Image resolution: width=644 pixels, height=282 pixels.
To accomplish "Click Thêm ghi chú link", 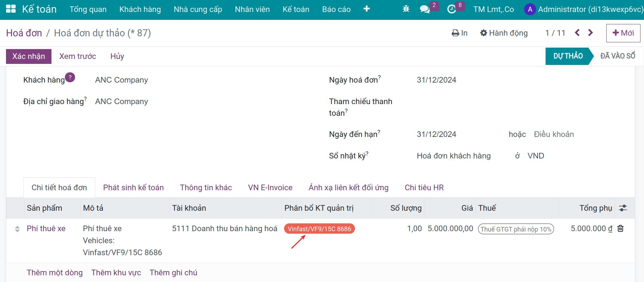I will point(173,272).
